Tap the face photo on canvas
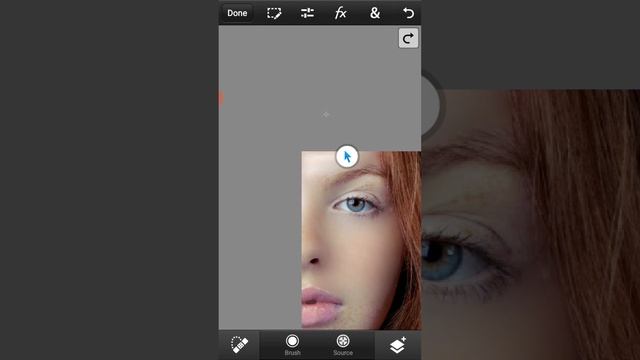This screenshot has height=360, width=640. [x=361, y=240]
